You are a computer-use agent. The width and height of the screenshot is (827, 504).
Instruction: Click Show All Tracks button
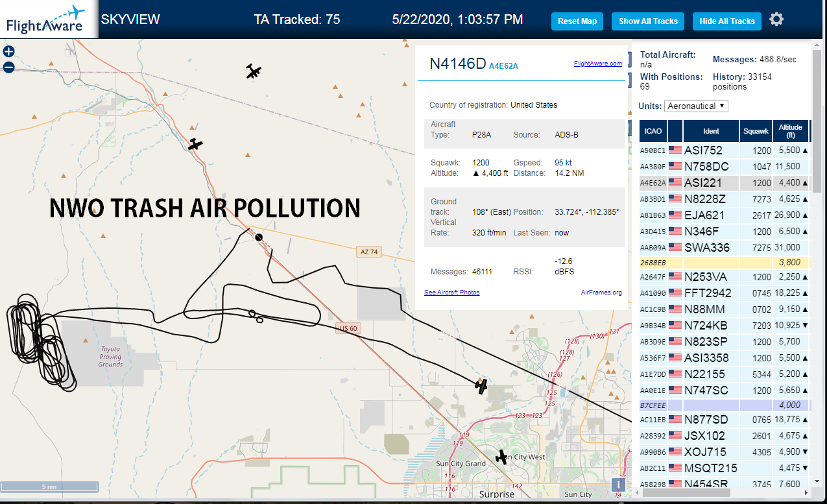pyautogui.click(x=648, y=21)
